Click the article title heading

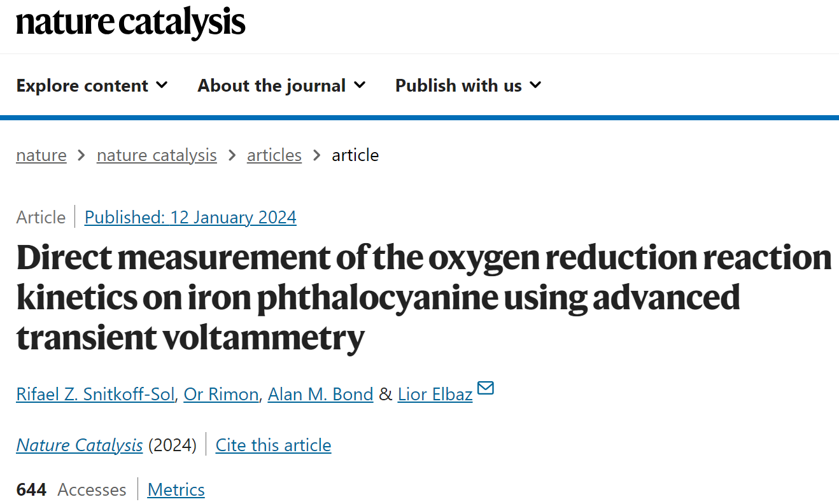424,297
